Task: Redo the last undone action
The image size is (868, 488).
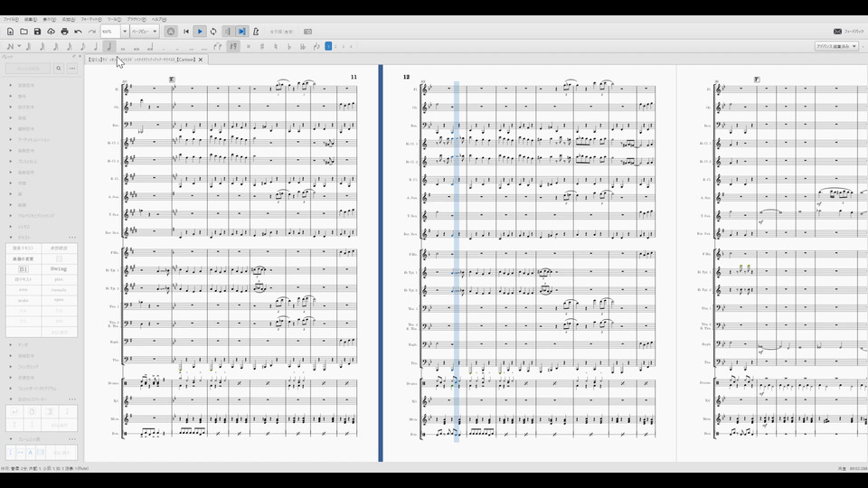Action: pos(91,32)
